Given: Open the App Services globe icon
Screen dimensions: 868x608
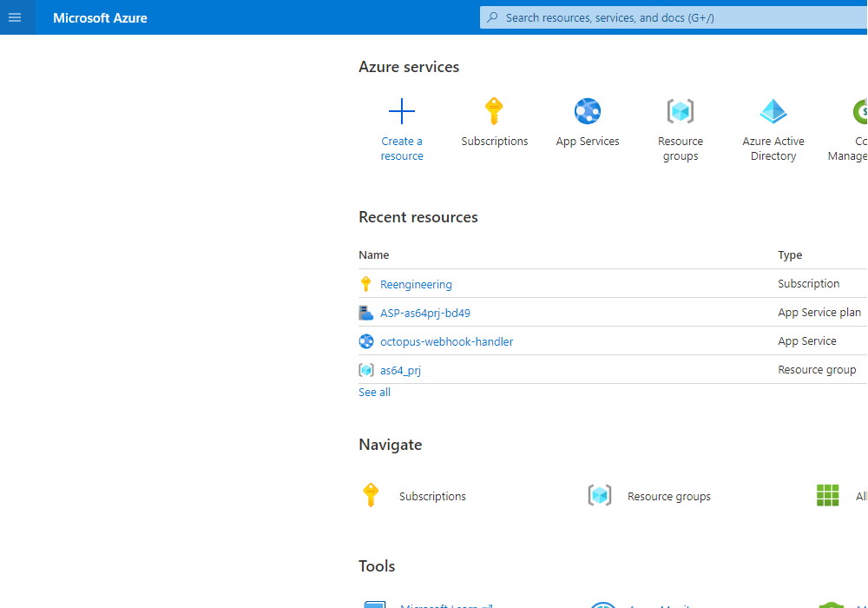Looking at the screenshot, I should pyautogui.click(x=588, y=111).
